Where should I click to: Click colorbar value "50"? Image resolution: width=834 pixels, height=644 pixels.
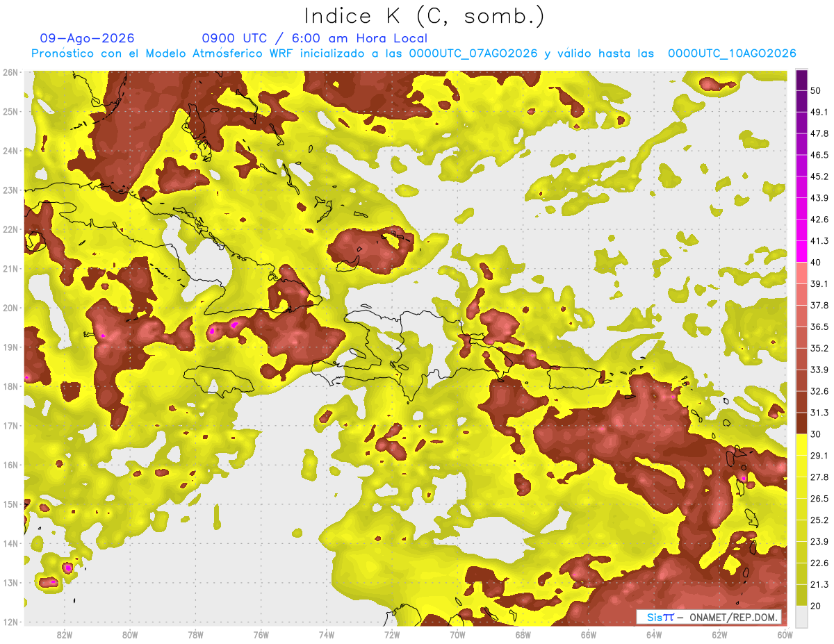[817, 90]
